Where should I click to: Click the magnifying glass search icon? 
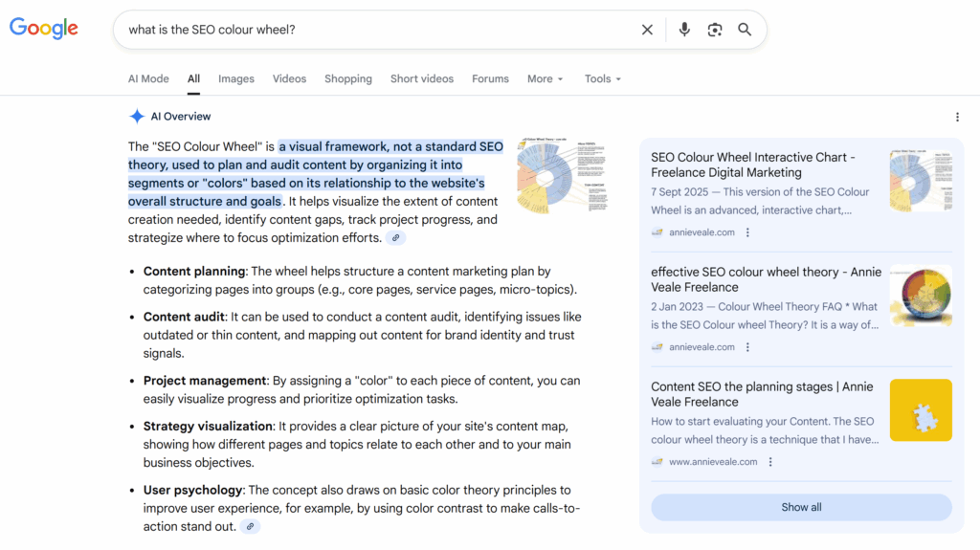[745, 30]
